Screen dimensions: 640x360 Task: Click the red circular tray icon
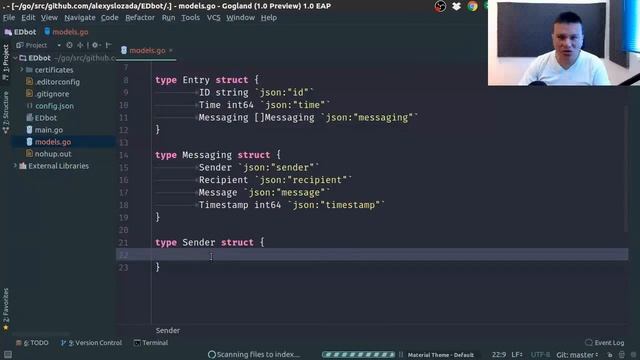click(x=440, y=6)
